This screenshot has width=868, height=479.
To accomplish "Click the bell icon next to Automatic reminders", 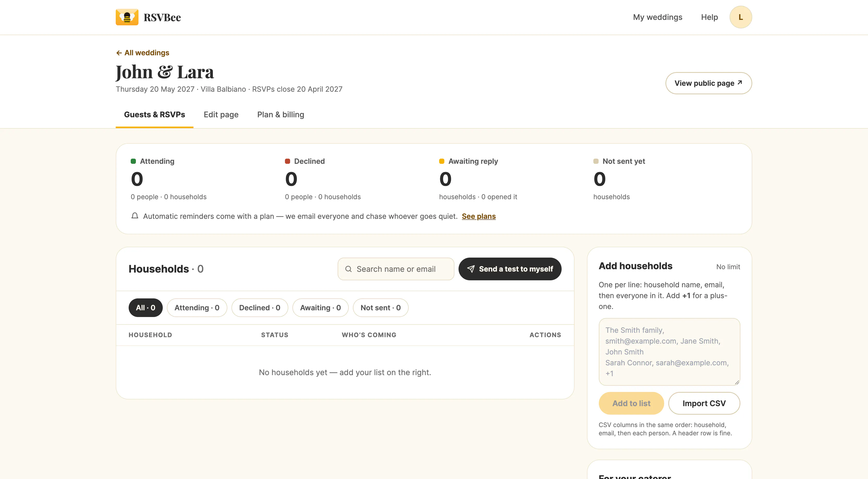I will tap(135, 216).
